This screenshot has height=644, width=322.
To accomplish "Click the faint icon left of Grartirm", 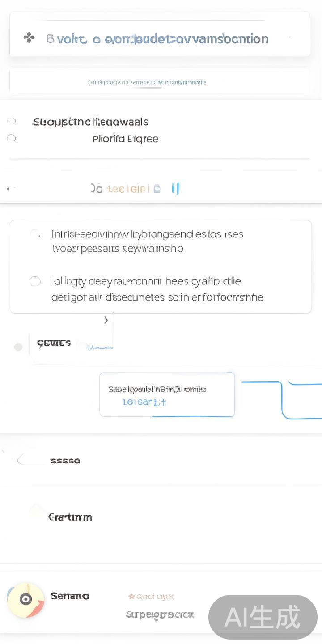I will pos(37,512).
